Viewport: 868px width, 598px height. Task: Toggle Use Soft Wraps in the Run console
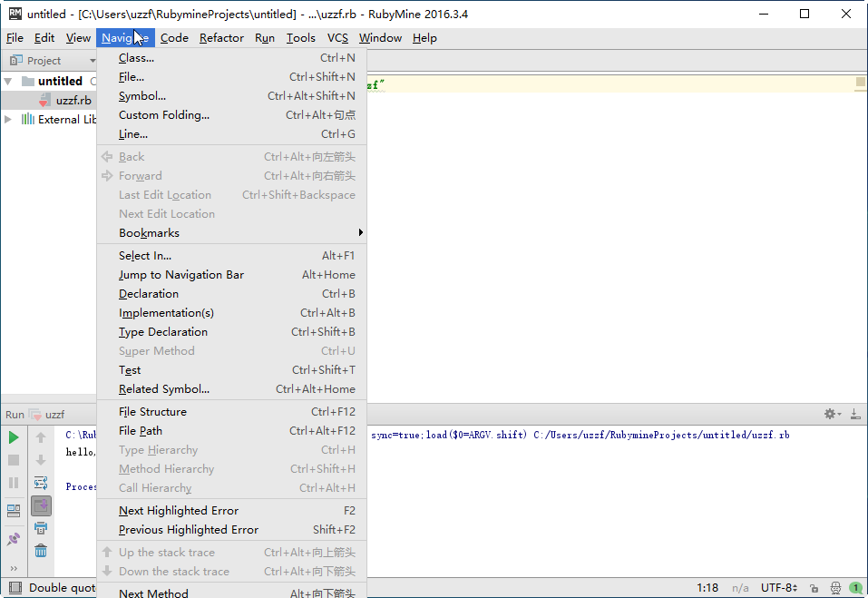[x=41, y=483]
